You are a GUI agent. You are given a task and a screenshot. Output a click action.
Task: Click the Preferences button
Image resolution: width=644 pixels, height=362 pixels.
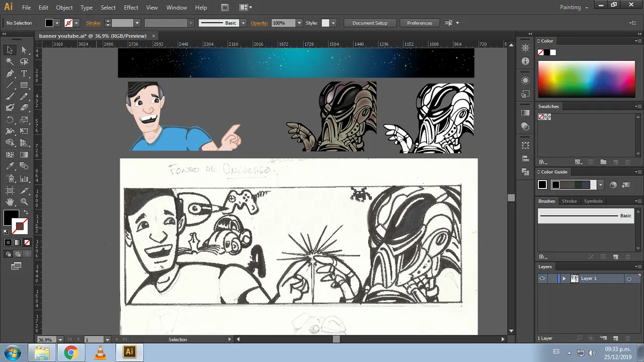click(x=420, y=23)
